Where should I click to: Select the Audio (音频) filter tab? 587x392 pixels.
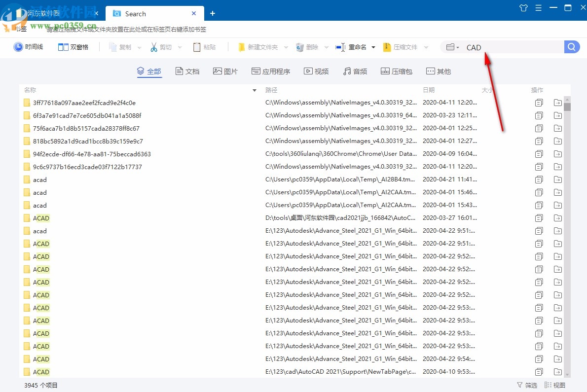[355, 71]
